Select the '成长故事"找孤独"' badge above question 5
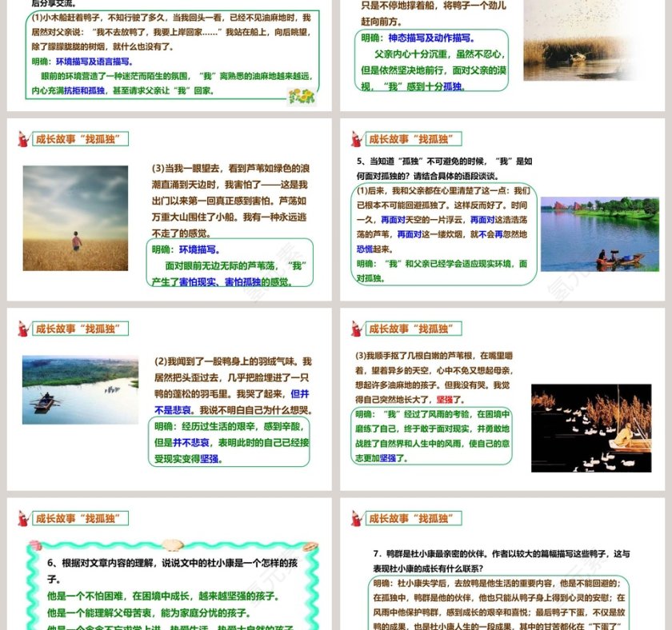Screen dimensions: 672x630 coord(416,138)
